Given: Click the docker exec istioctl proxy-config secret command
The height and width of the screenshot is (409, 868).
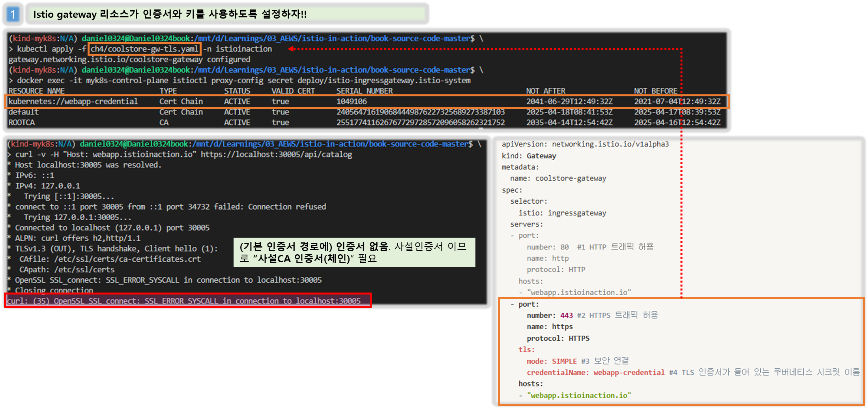Looking at the screenshot, I should 243,81.
